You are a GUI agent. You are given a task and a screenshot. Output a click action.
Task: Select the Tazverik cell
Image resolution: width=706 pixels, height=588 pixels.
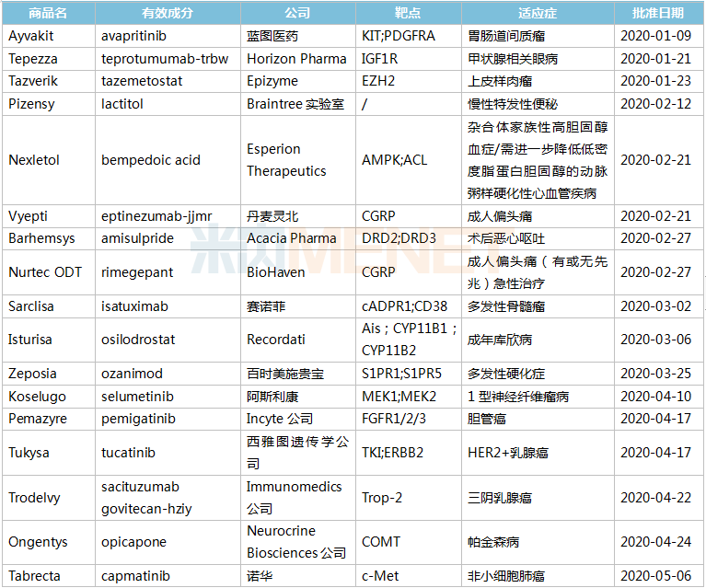(x=49, y=81)
